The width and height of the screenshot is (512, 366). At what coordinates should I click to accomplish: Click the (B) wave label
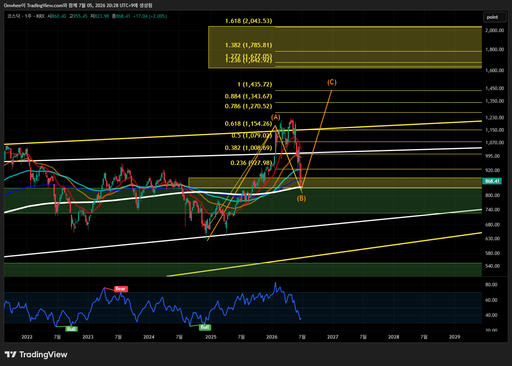(x=301, y=198)
